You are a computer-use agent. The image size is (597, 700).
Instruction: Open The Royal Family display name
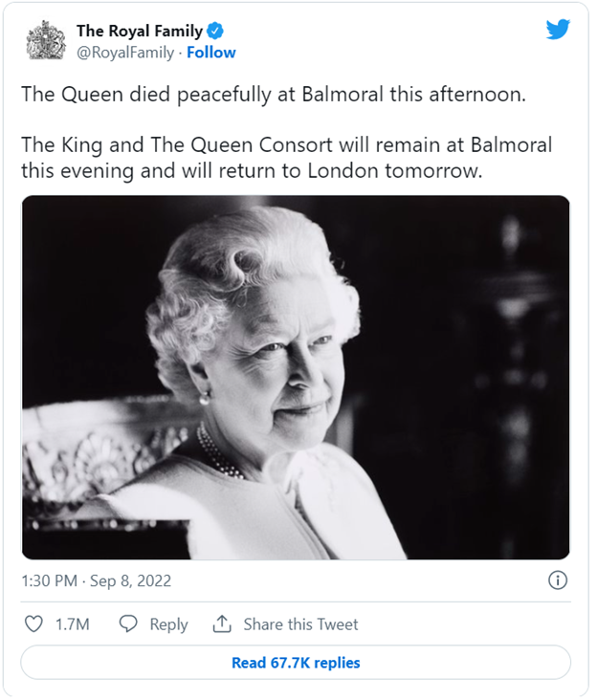tap(140, 31)
